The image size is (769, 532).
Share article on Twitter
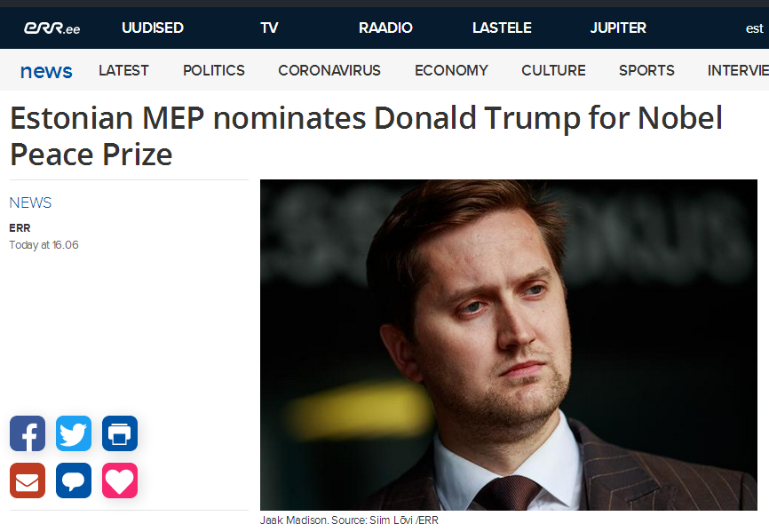74,433
